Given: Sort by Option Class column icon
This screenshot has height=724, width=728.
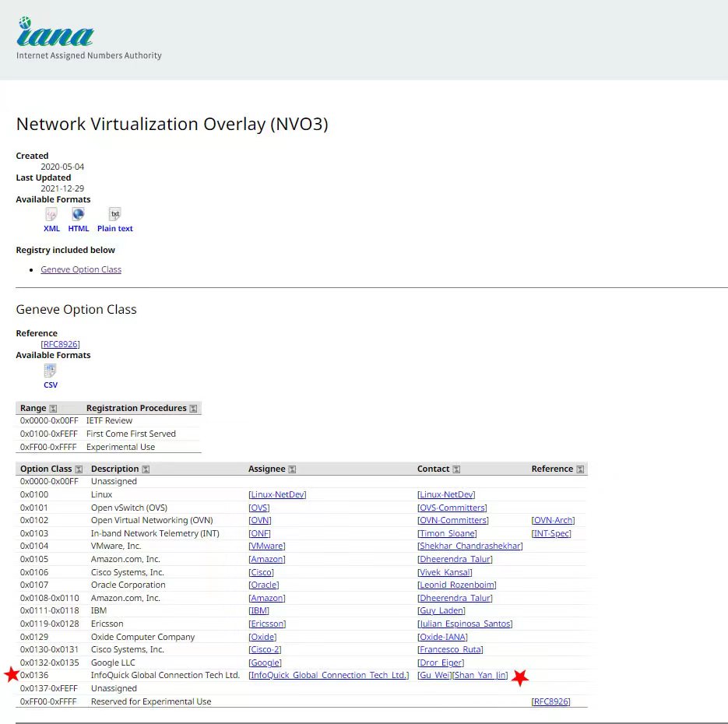Looking at the screenshot, I should 79,469.
